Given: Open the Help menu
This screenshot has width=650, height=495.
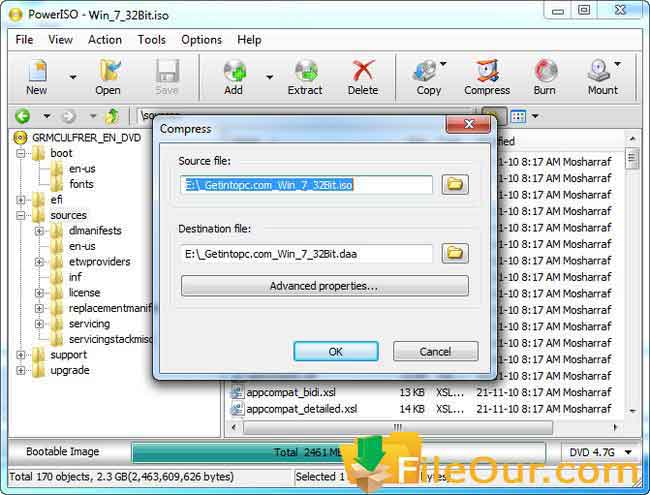Looking at the screenshot, I should coord(249,40).
